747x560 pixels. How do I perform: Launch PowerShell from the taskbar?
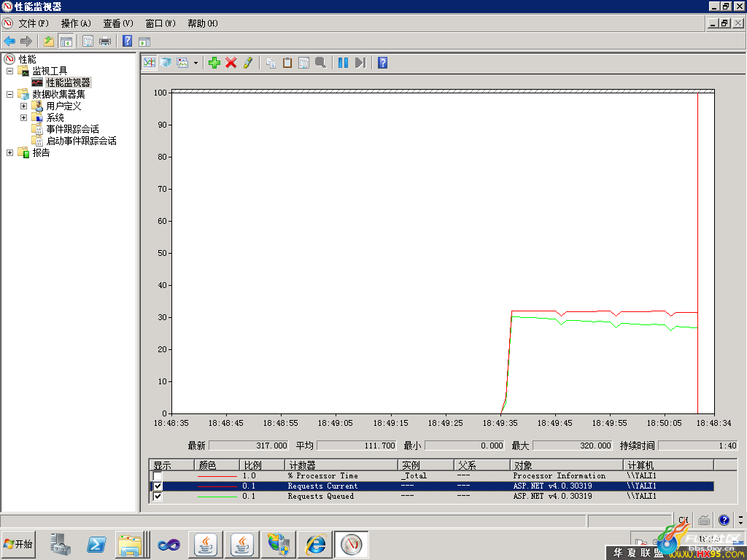coord(96,544)
